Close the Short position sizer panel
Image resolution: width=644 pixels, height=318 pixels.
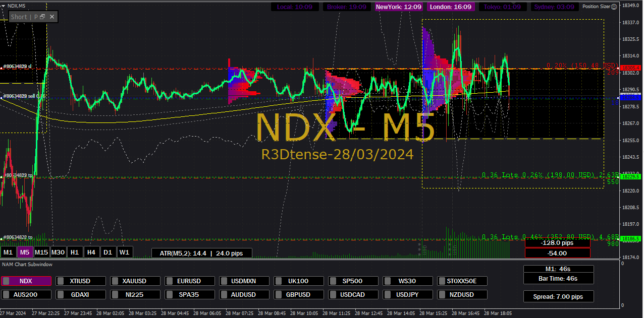[52, 17]
